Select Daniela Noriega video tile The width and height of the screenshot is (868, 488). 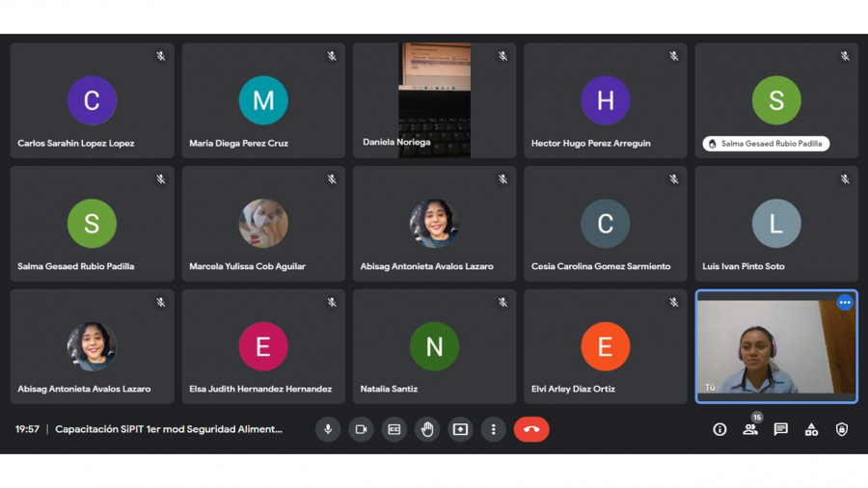[435, 100]
